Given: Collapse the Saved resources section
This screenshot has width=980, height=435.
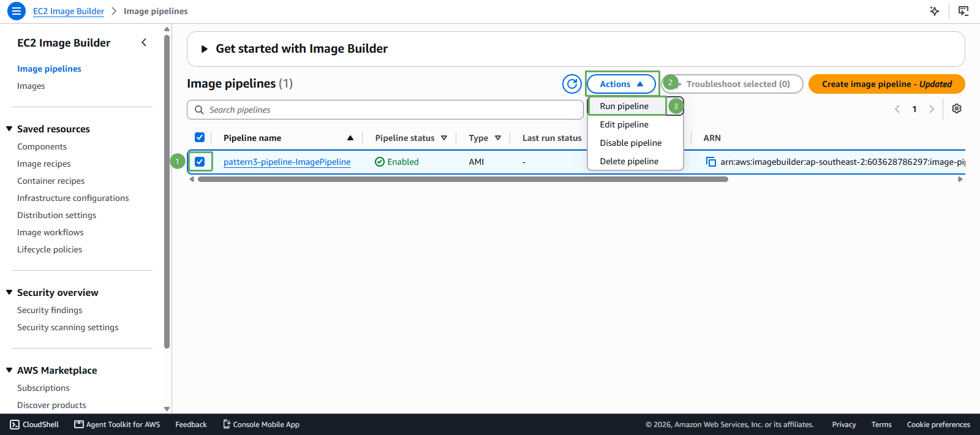Looking at the screenshot, I should coord(9,129).
